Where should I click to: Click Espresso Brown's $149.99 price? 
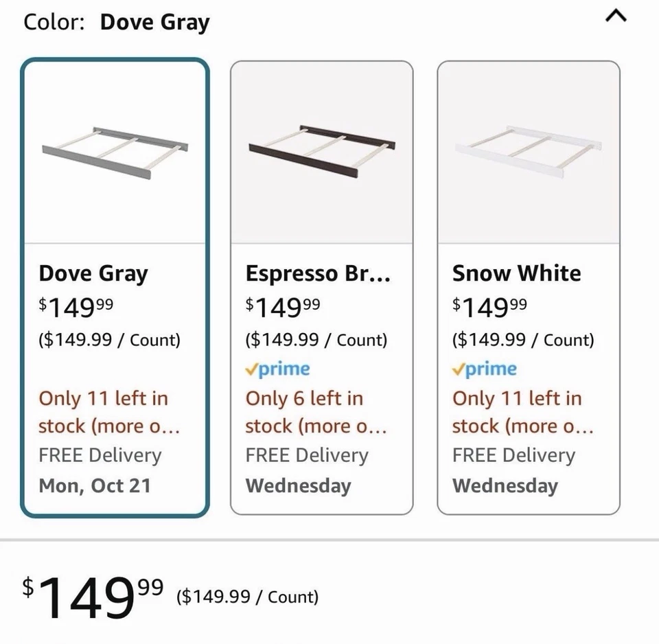click(283, 307)
